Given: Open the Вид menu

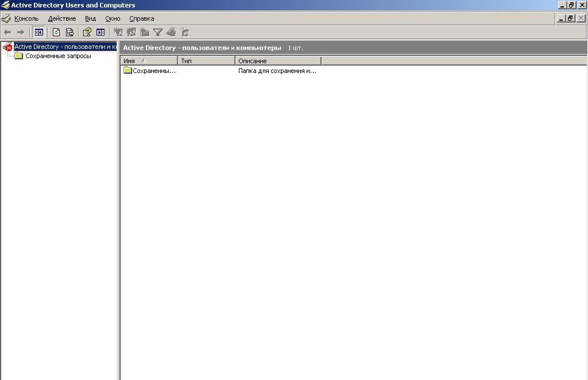Looking at the screenshot, I should click(90, 18).
